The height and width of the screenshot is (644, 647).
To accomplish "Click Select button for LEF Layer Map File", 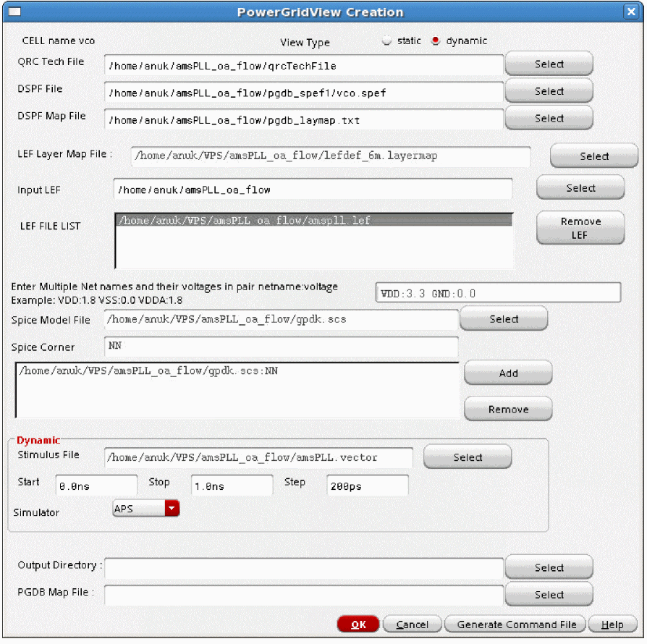I will coord(593,156).
